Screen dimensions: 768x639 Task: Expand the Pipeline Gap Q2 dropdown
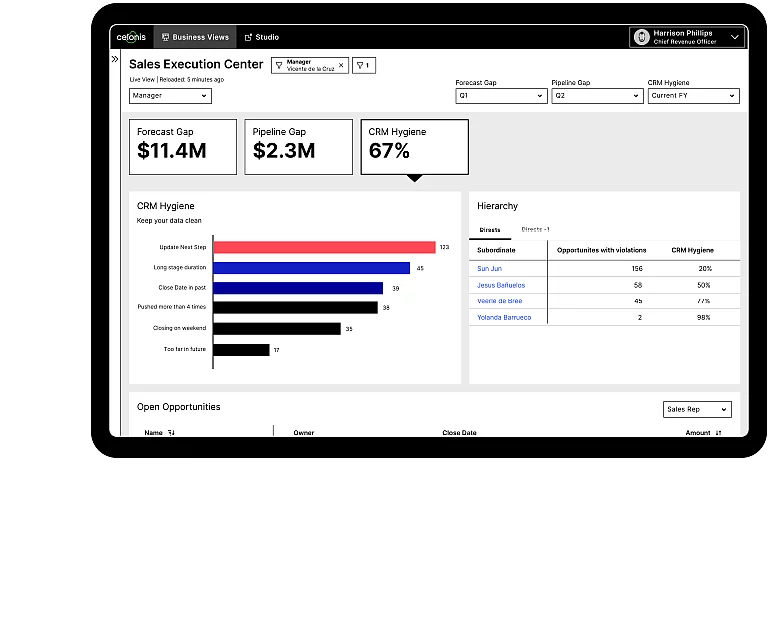[x=596, y=96]
